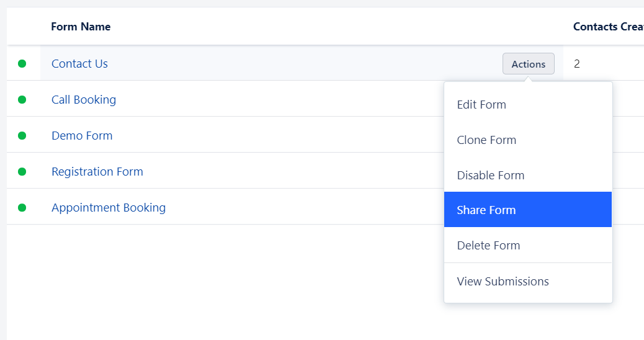
Task: Select Delete Form from the menu
Action: click(x=528, y=245)
